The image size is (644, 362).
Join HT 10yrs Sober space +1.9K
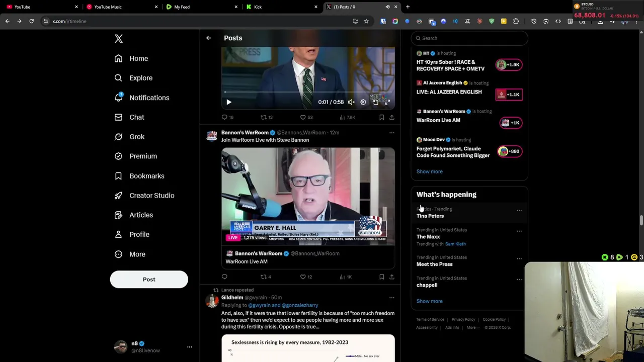click(x=509, y=65)
